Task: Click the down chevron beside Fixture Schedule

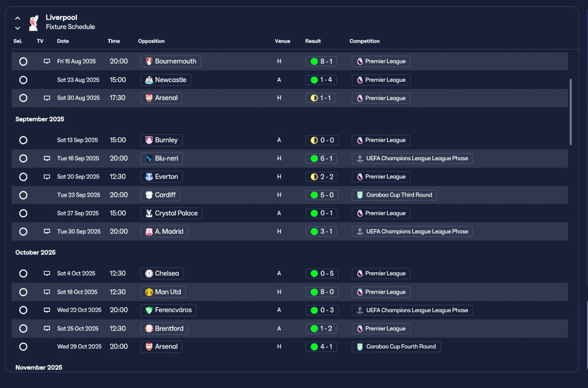Action: point(17,28)
